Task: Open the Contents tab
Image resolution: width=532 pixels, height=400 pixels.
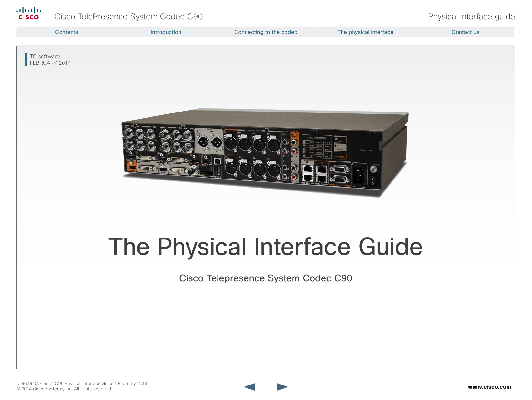Action: (x=66, y=32)
